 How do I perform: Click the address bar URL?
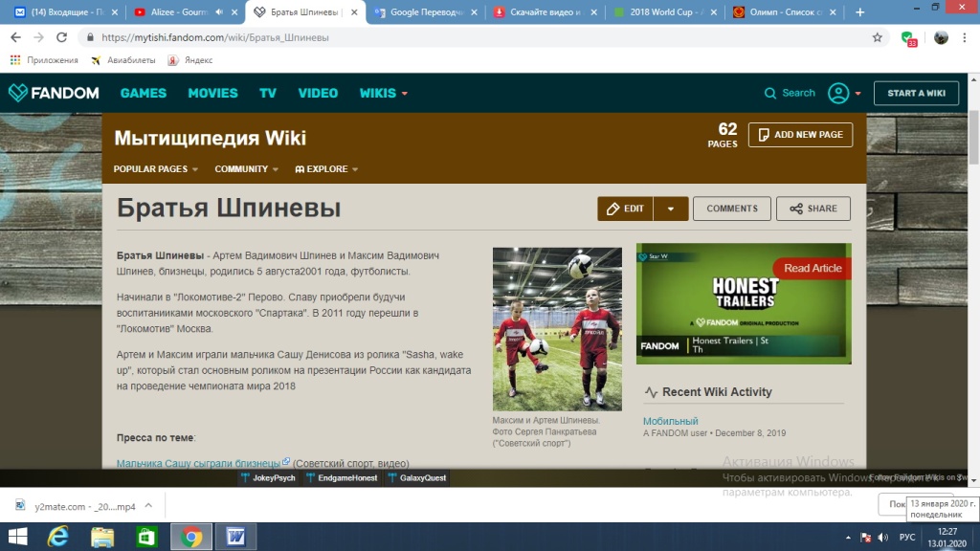pyautogui.click(x=215, y=37)
